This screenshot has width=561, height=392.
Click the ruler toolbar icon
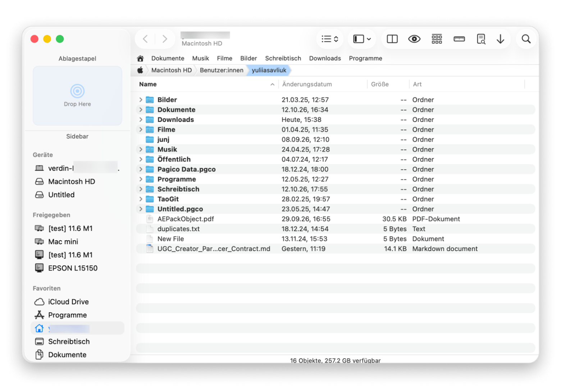(x=459, y=39)
